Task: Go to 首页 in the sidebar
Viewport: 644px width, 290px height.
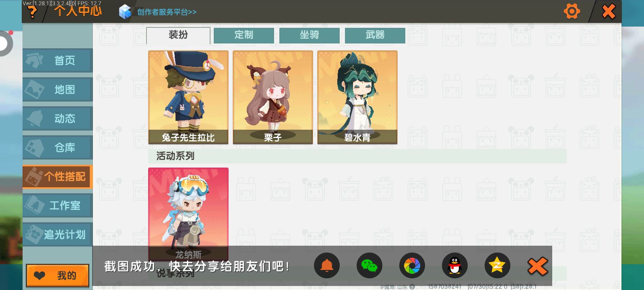Action: click(x=58, y=60)
